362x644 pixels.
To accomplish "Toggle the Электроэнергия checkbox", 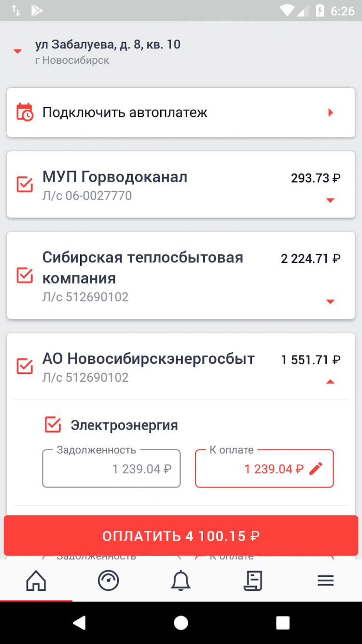I will click(x=53, y=425).
